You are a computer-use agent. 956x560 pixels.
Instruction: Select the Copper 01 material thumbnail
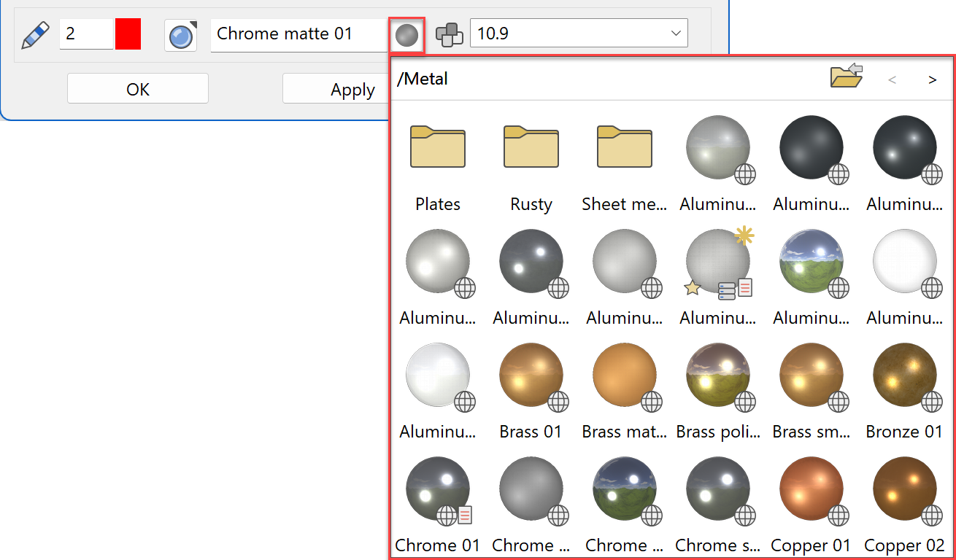coord(811,489)
